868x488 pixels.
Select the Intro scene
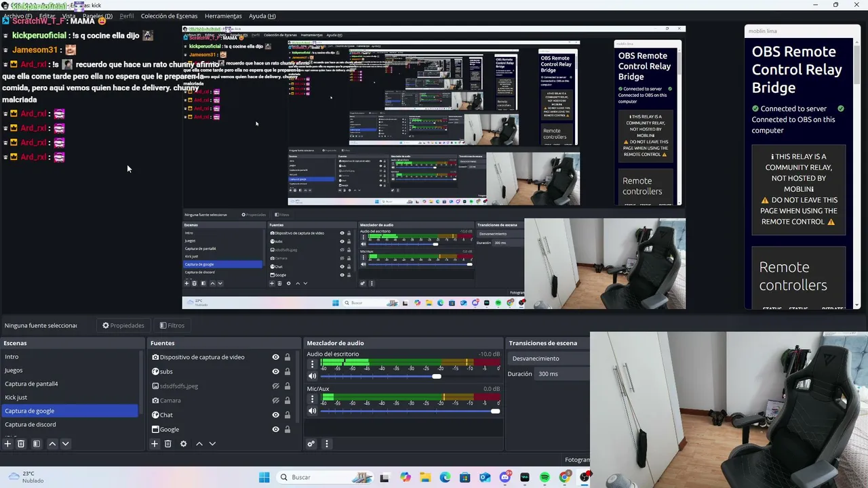pos(70,357)
